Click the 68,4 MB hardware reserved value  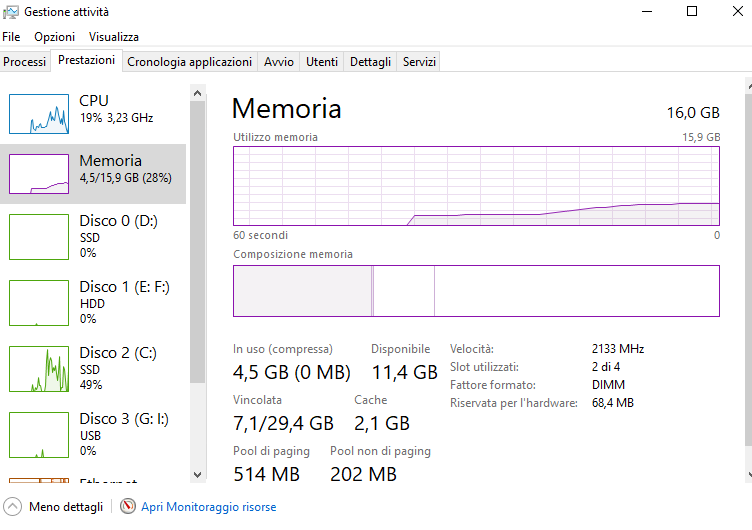(x=612, y=402)
